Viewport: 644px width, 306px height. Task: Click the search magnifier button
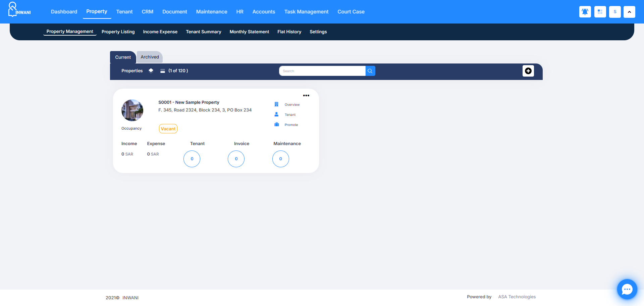[370, 71]
